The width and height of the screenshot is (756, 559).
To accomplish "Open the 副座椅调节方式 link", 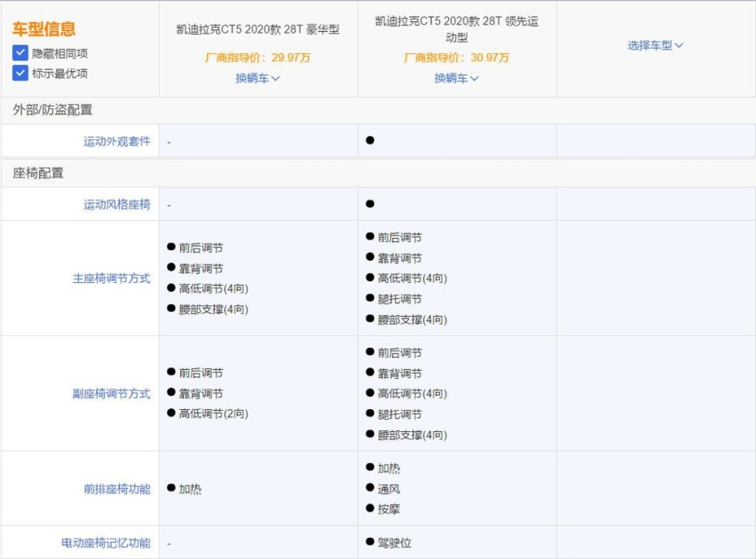I will pos(112,394).
